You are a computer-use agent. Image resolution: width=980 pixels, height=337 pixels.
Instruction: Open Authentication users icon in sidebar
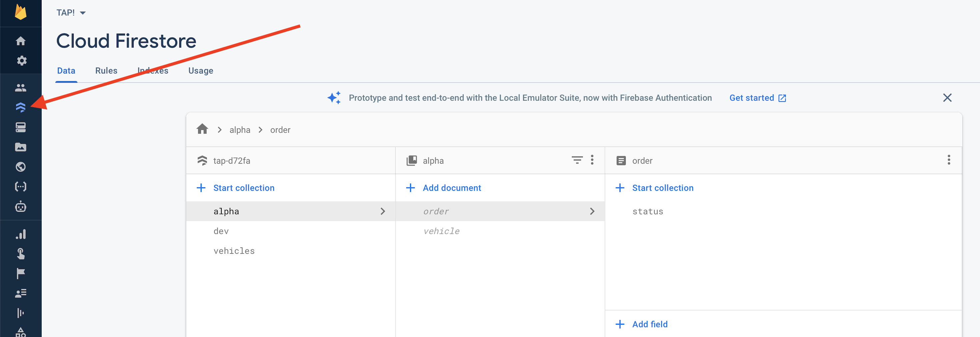coord(21,88)
